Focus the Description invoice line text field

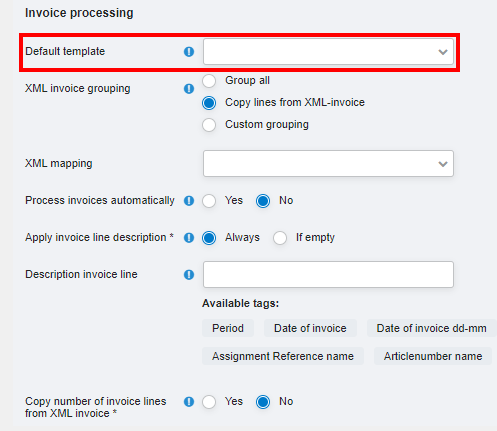[x=328, y=275]
